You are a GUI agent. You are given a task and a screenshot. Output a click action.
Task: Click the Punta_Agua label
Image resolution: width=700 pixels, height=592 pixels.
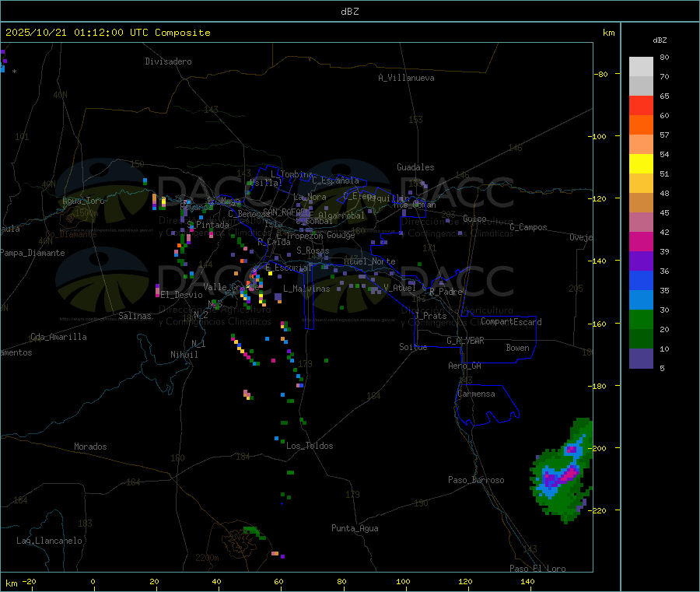point(355,528)
